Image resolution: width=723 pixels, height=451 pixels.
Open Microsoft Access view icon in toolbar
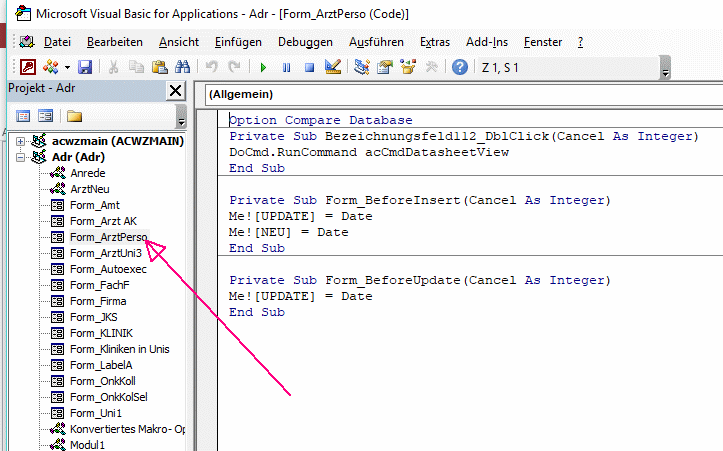[28, 67]
